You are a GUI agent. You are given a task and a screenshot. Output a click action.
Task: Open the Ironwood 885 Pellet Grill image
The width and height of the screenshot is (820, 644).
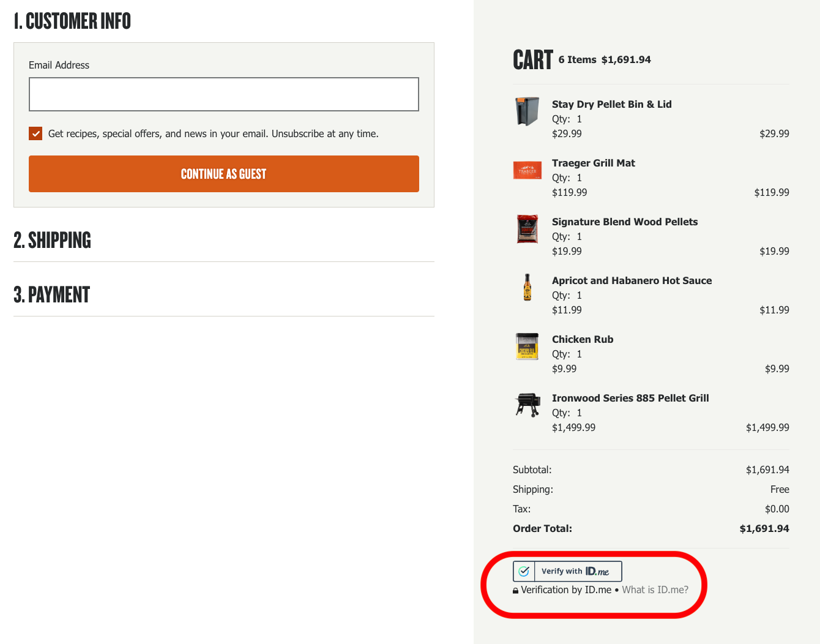[x=527, y=405]
